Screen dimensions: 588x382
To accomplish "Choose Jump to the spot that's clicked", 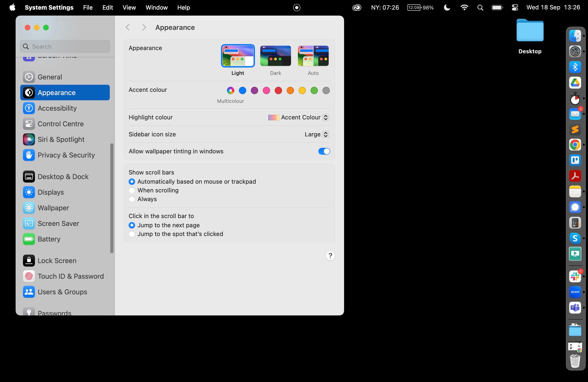I will point(132,234).
